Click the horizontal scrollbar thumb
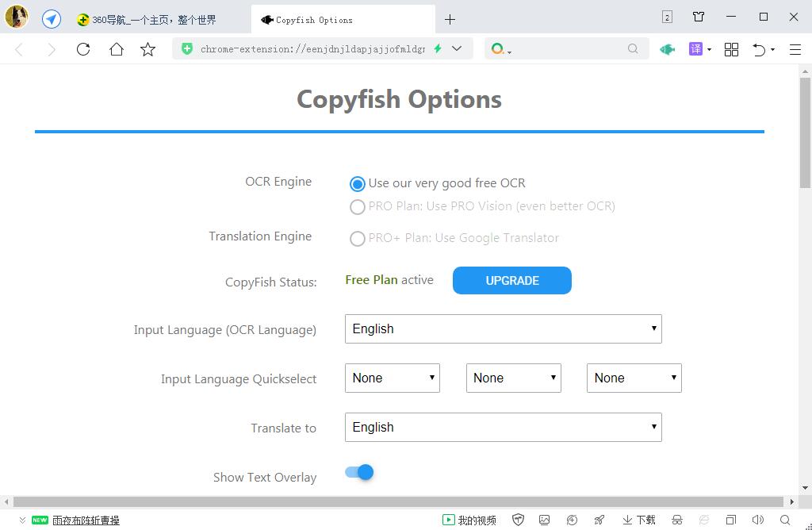 pyautogui.click(x=398, y=501)
